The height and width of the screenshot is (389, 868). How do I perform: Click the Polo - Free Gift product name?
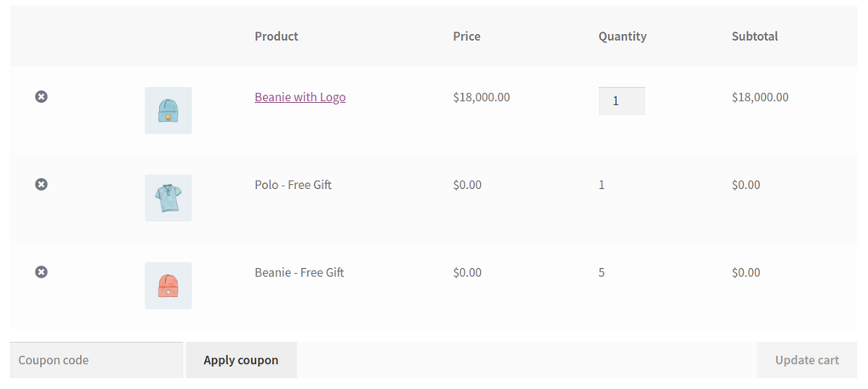point(293,185)
